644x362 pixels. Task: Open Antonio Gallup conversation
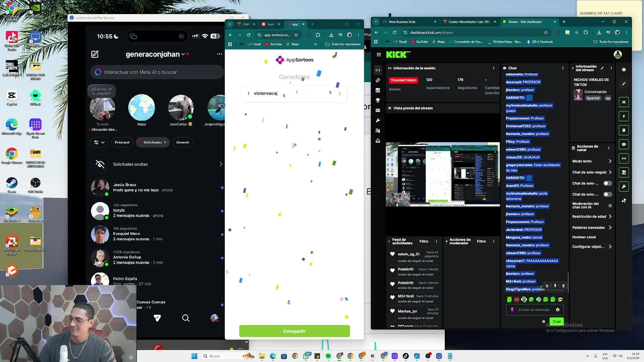point(156,257)
